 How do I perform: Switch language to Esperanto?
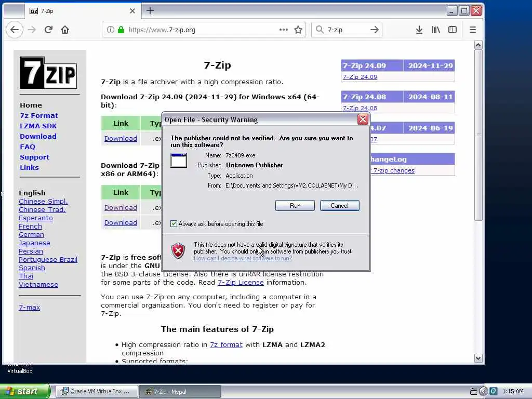point(36,218)
